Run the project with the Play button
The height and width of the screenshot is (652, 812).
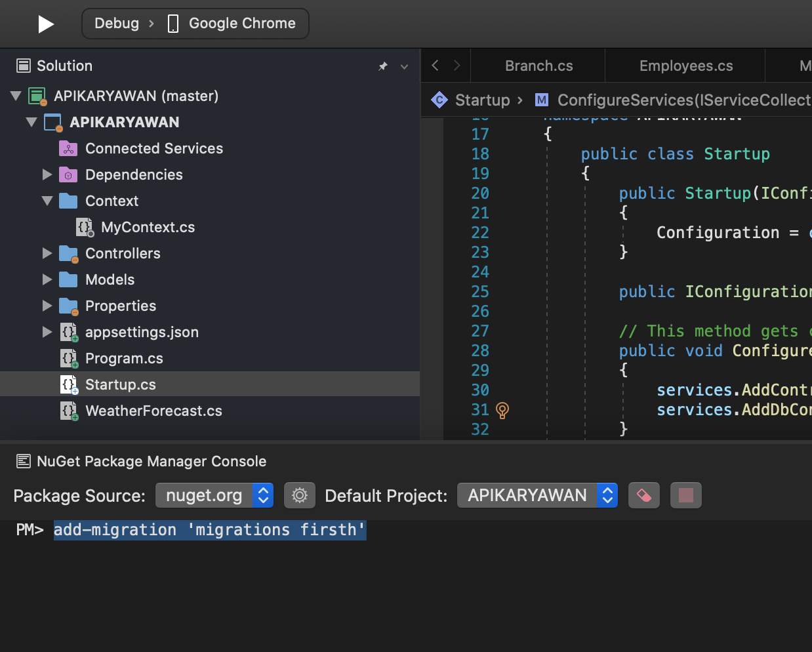click(45, 24)
